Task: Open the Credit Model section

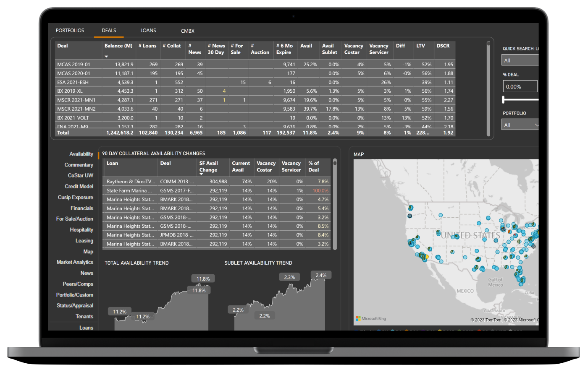Action: tap(79, 186)
